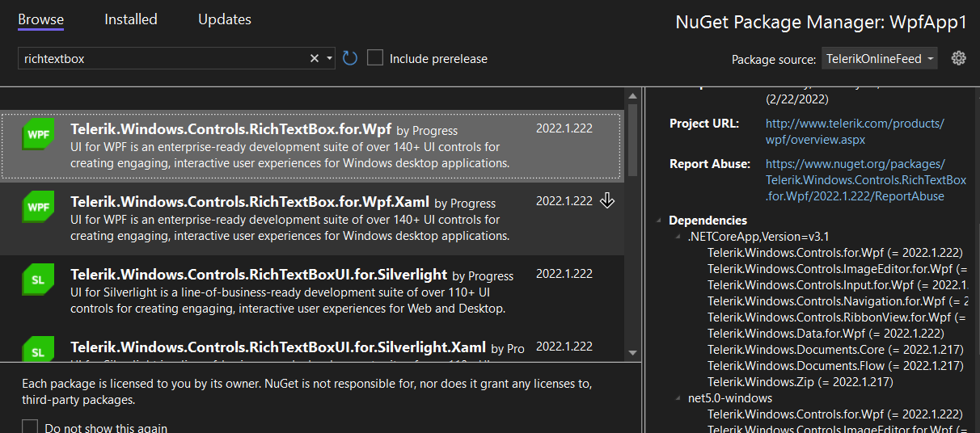Viewport: 980px width, 433px height.
Task: Click the refresh icon next to search box
Action: click(x=350, y=58)
